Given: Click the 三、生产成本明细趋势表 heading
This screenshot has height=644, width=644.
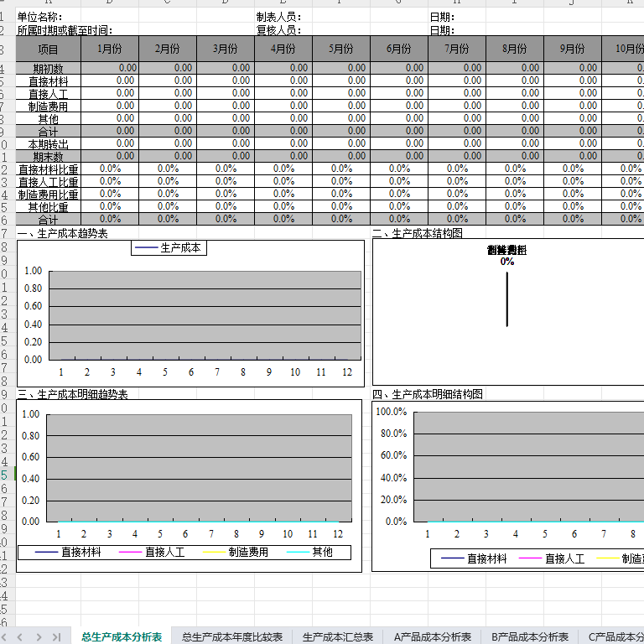Looking at the screenshot, I should click(73, 394).
